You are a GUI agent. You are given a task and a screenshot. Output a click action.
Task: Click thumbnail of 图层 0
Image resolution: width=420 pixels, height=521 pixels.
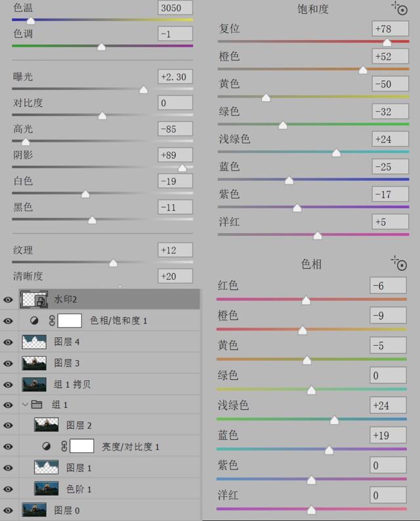click(x=34, y=510)
